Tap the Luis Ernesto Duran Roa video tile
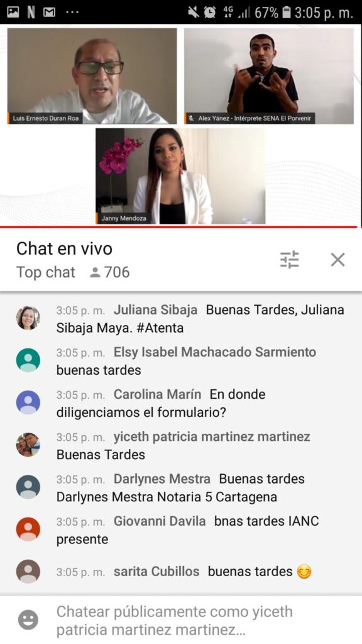 pyautogui.click(x=92, y=76)
